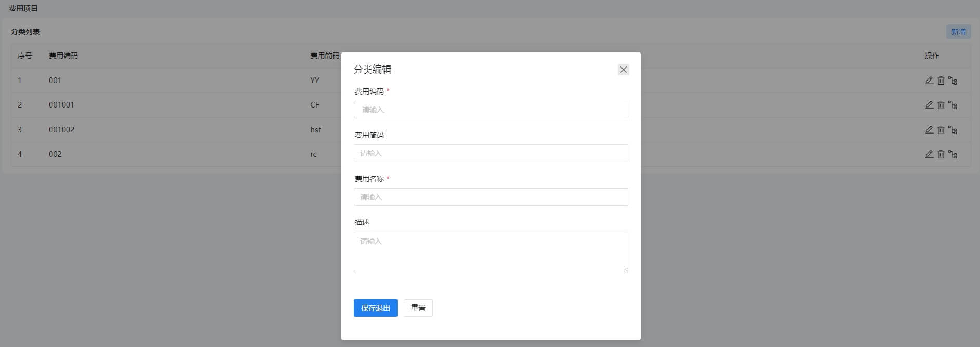Edit the 002 row using pencil icon
Image resolution: width=980 pixels, height=347 pixels.
929,154
